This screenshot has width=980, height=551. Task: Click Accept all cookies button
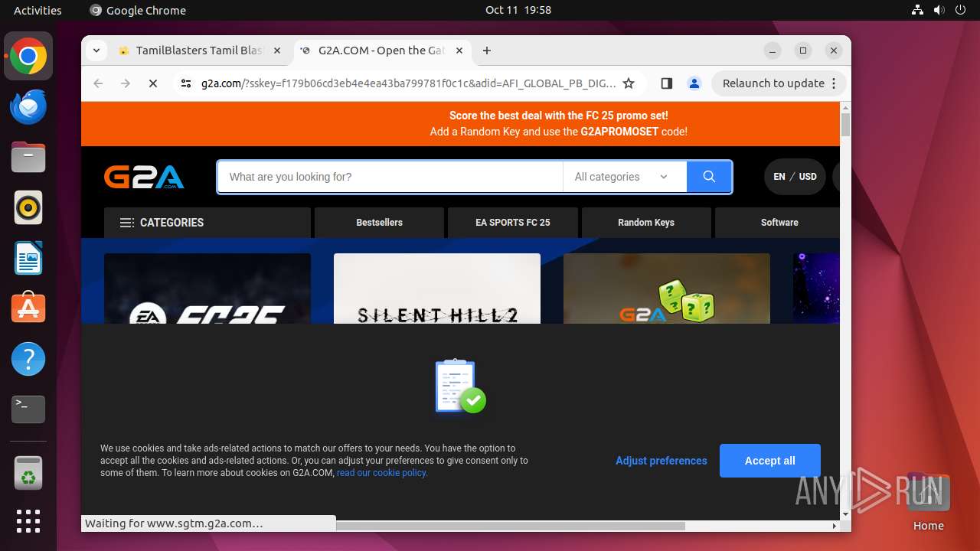pos(770,461)
